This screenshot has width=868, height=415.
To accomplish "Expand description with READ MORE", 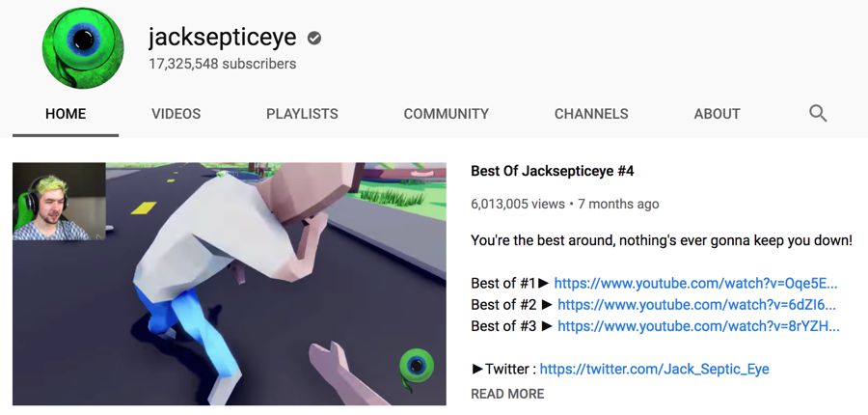I will click(507, 394).
